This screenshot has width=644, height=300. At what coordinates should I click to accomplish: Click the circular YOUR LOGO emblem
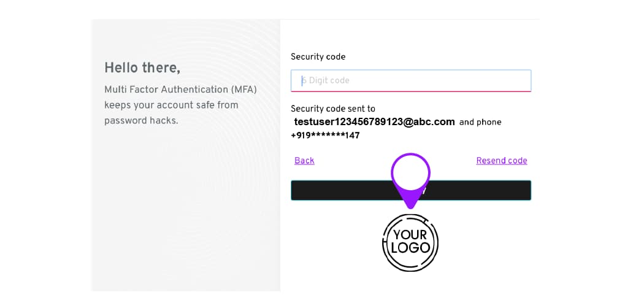coord(410,242)
